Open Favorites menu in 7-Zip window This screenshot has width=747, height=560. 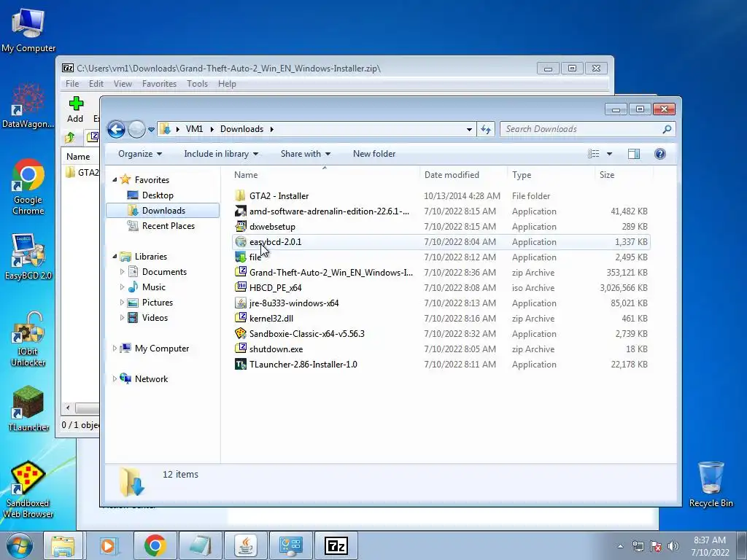click(x=159, y=84)
